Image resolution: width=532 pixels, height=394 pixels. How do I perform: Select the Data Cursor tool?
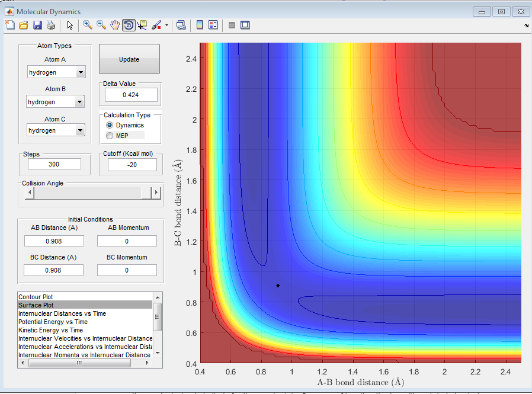pos(142,25)
